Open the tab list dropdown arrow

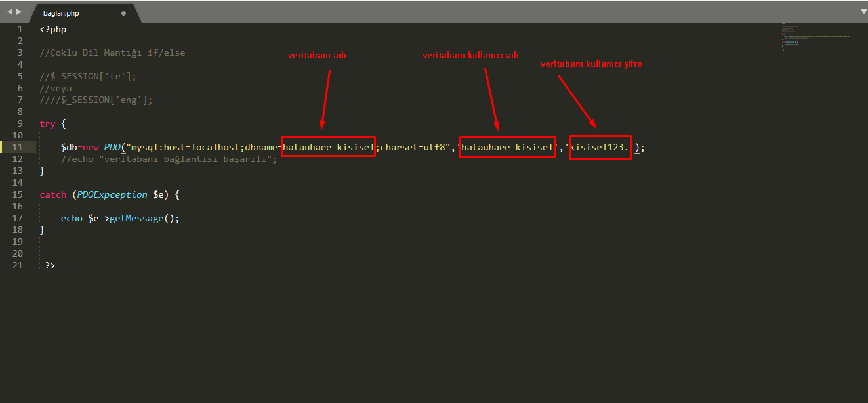863,12
